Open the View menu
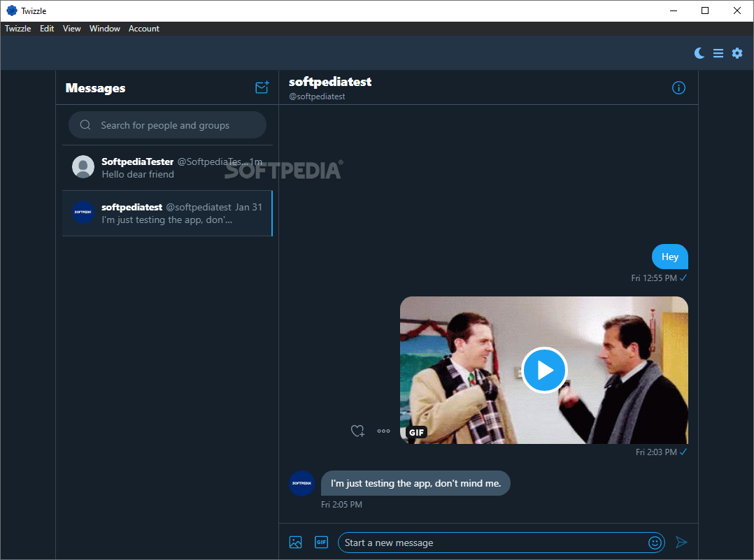Screen dimensions: 754x560 click(71, 29)
